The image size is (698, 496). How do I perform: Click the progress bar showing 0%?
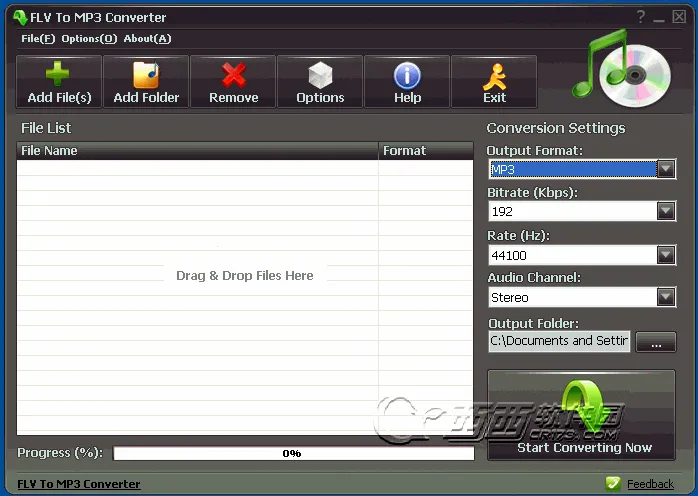(x=293, y=453)
